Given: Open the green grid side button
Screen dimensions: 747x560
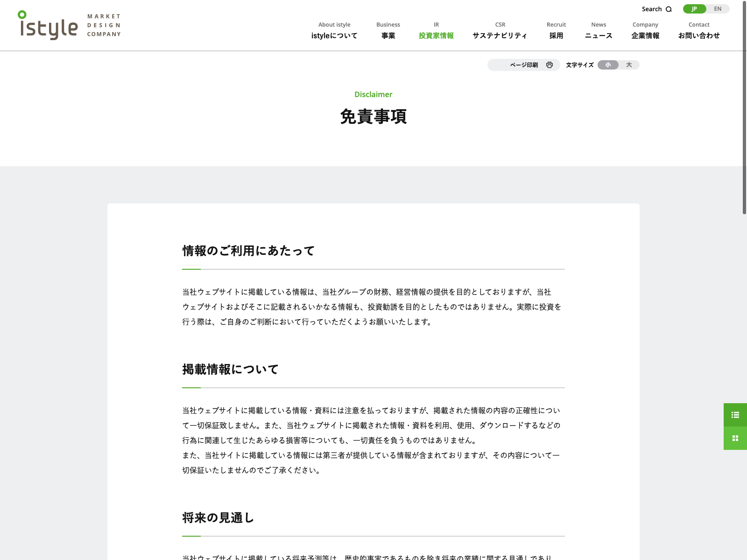Looking at the screenshot, I should (x=735, y=438).
